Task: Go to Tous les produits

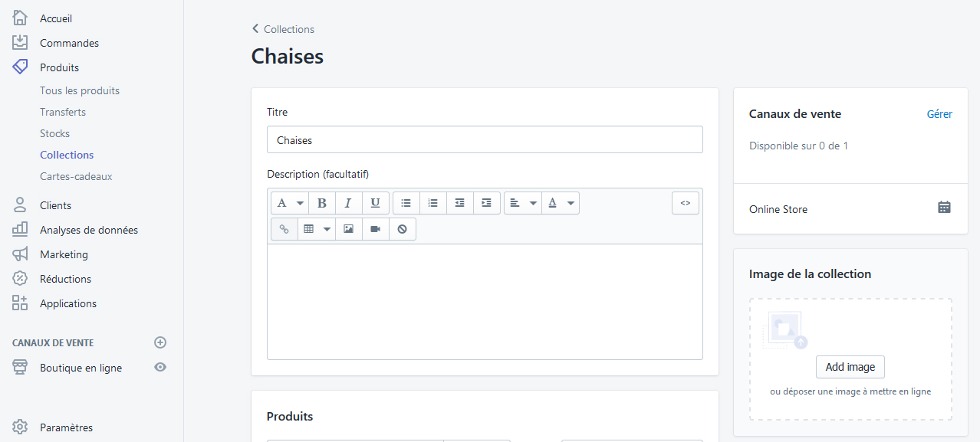Action: coord(80,90)
